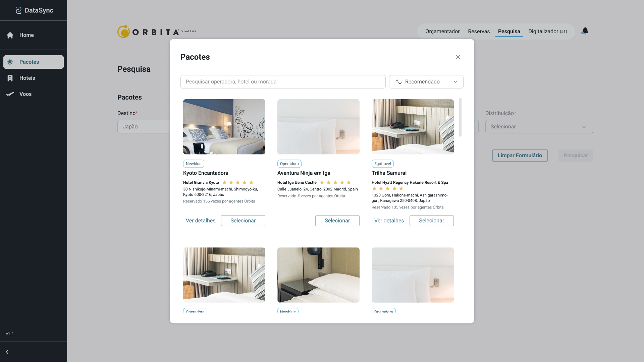Click the Home icon in sidebar
644x362 pixels.
[x=10, y=35]
